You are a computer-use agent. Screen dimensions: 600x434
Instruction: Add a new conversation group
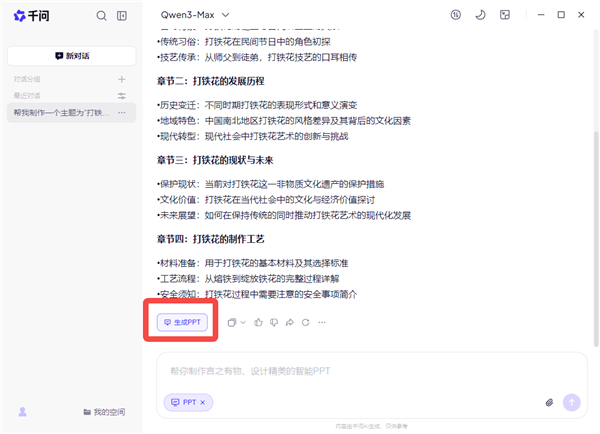(122, 79)
